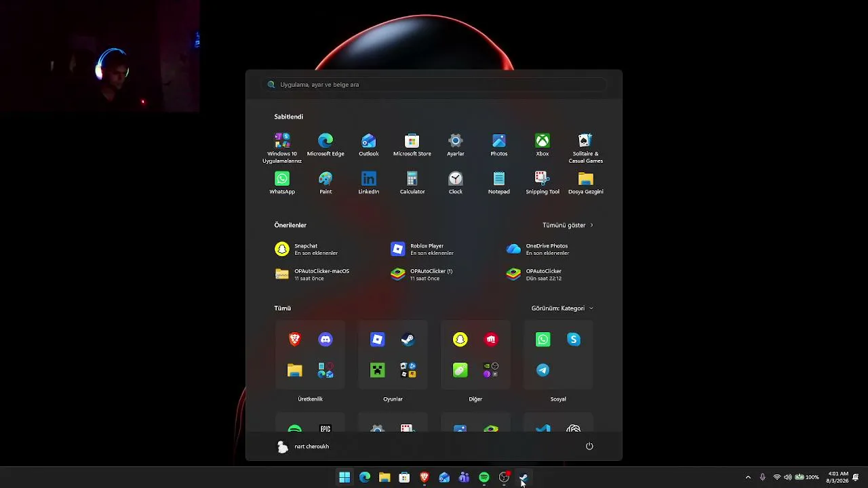
Task: Open File Explorer in Üretkenlik category
Action: click(295, 370)
